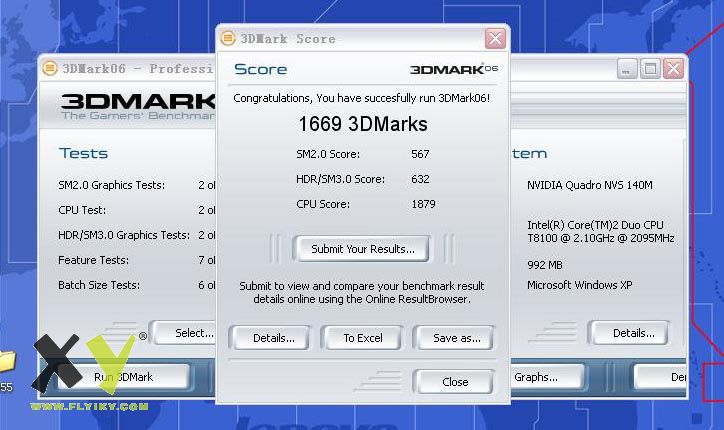Image resolution: width=724 pixels, height=430 pixels.
Task: Click the Save as button
Action: coord(456,338)
